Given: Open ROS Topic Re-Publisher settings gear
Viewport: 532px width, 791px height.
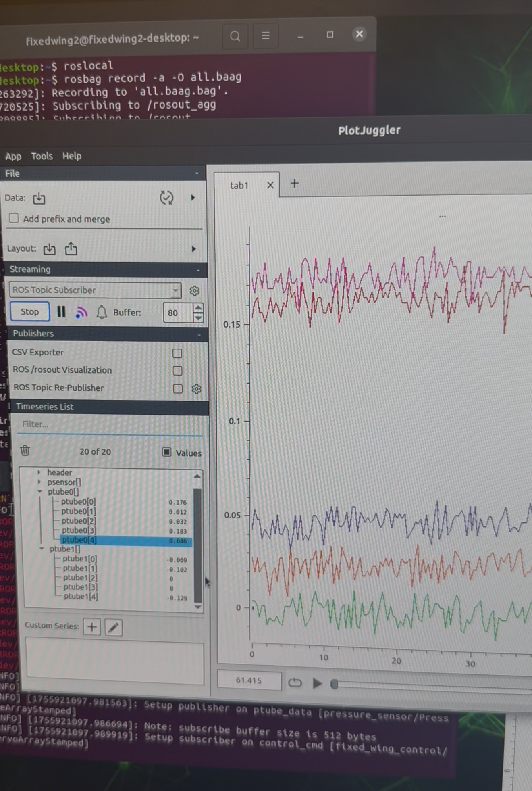Looking at the screenshot, I should [x=196, y=389].
